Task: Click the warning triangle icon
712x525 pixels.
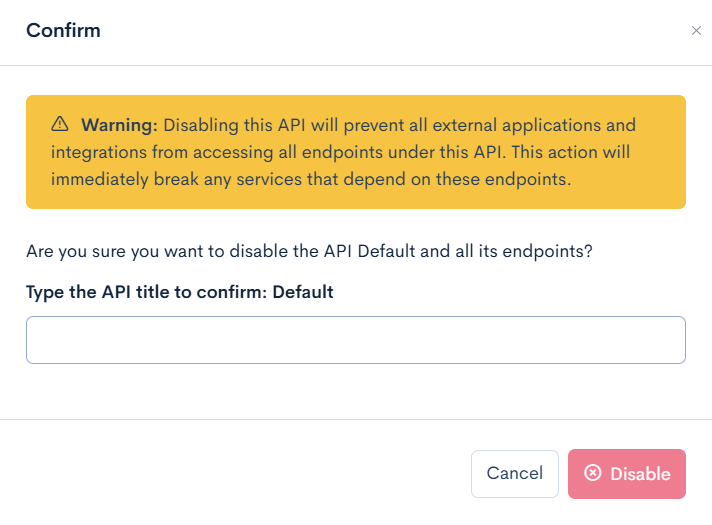Action: coord(60,125)
